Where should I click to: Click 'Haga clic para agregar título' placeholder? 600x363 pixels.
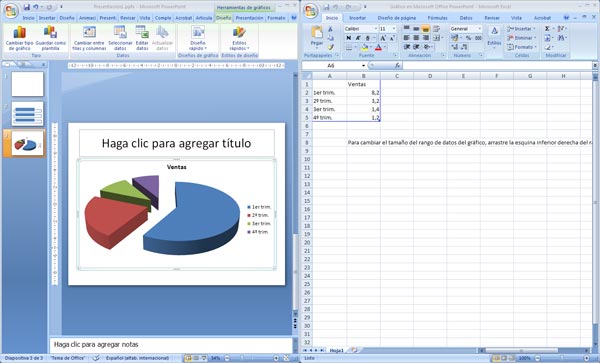tap(176, 143)
